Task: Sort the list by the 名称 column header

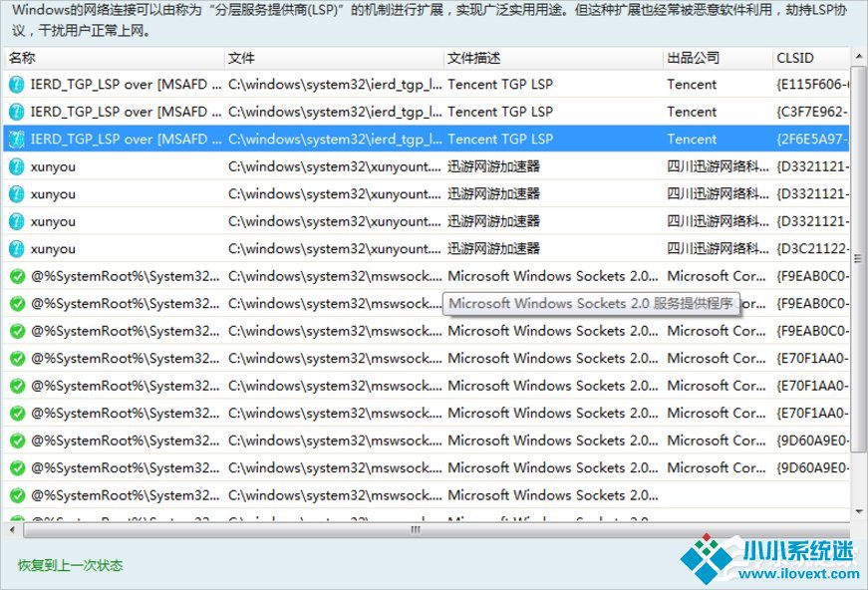Action: [x=114, y=58]
